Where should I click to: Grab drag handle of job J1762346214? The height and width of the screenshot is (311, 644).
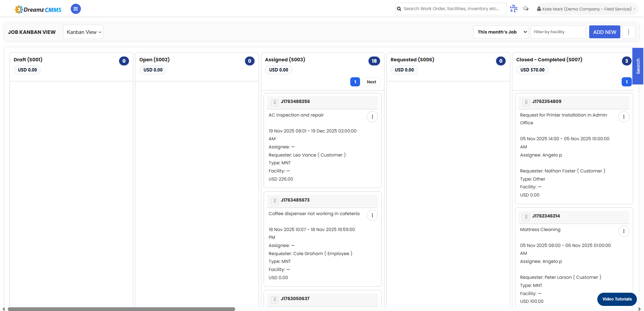[x=526, y=217]
